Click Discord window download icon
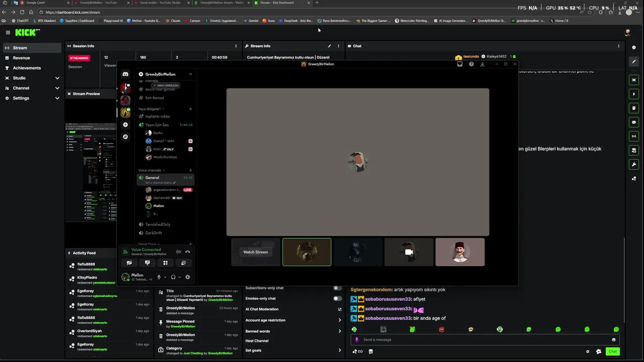 point(482,64)
